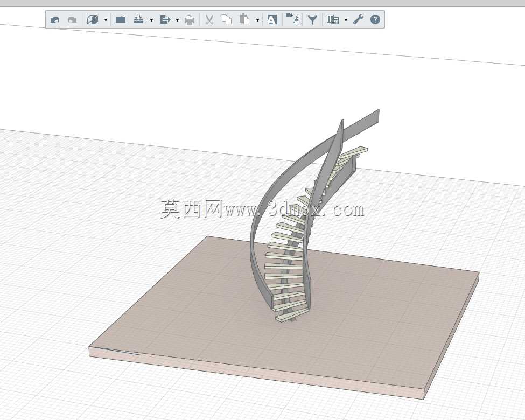Select the top stair tread of spiral staircase

click(355, 151)
